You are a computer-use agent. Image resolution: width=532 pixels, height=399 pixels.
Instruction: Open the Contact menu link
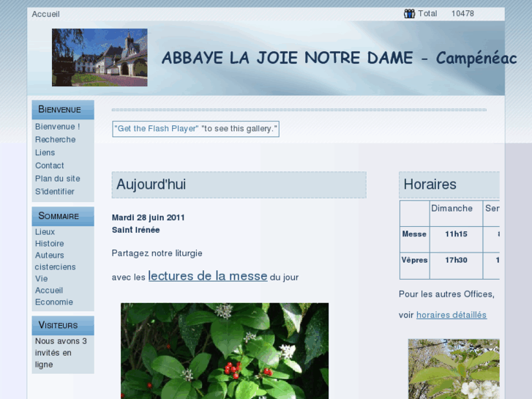pos(50,165)
